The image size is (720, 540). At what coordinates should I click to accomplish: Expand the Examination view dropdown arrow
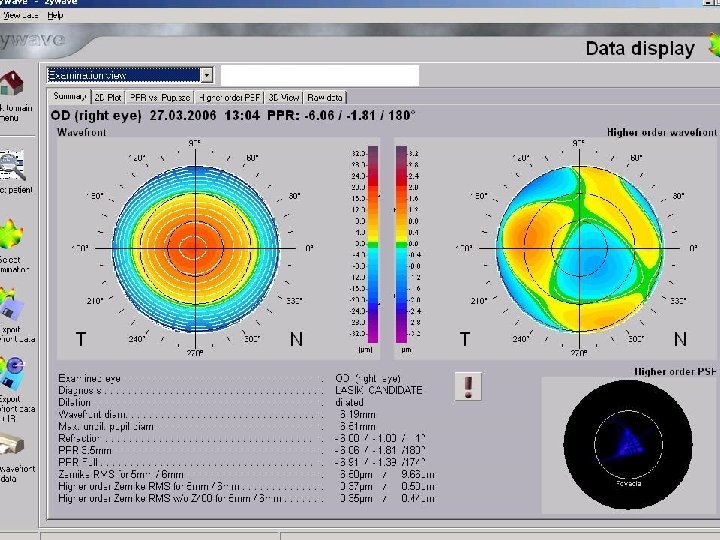206,75
